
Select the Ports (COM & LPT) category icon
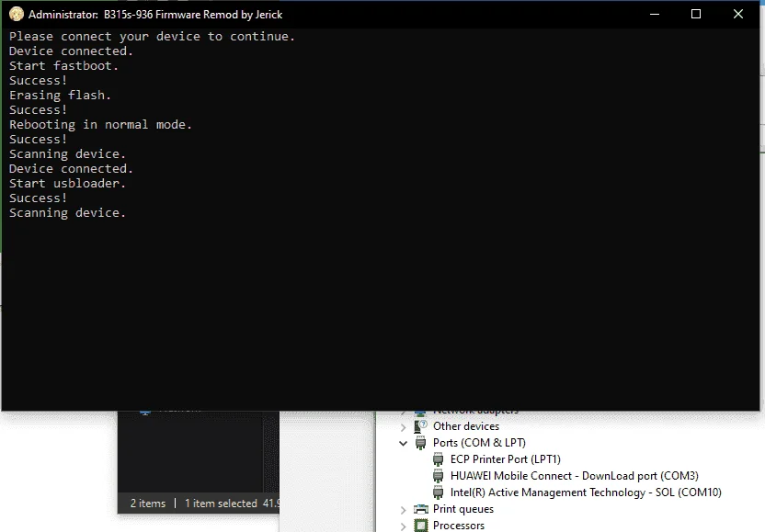(420, 443)
